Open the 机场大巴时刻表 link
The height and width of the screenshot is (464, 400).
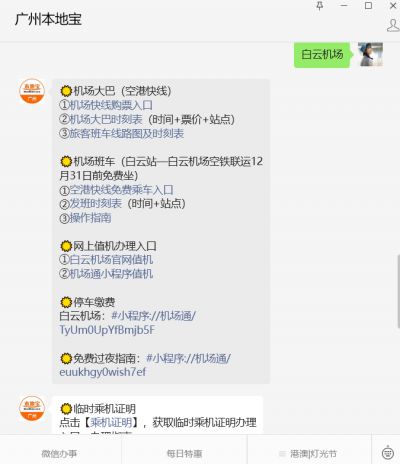coord(106,119)
